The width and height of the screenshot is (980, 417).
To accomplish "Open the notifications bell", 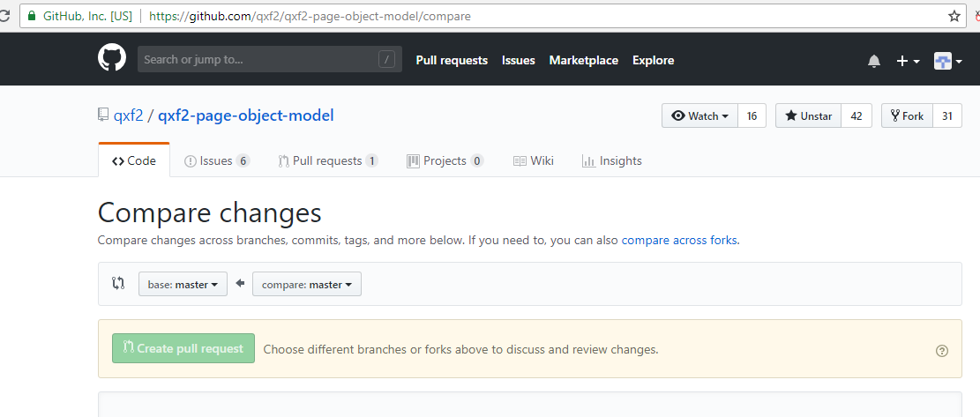I will point(874,61).
